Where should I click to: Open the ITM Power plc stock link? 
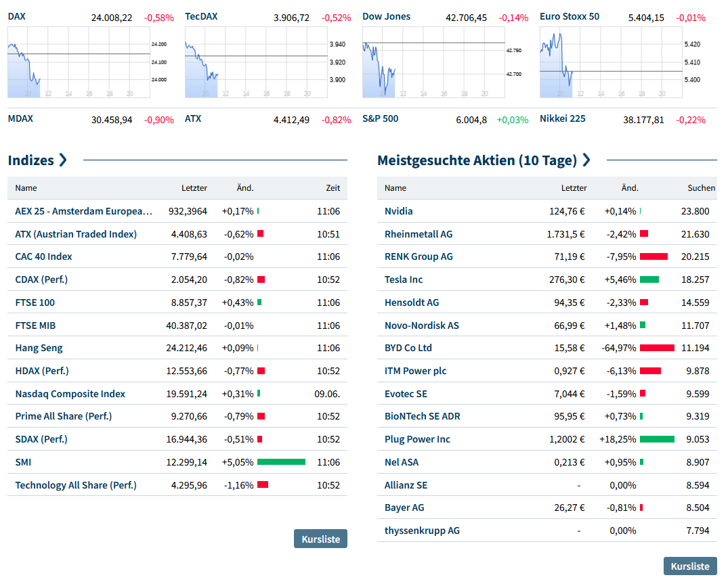point(416,371)
